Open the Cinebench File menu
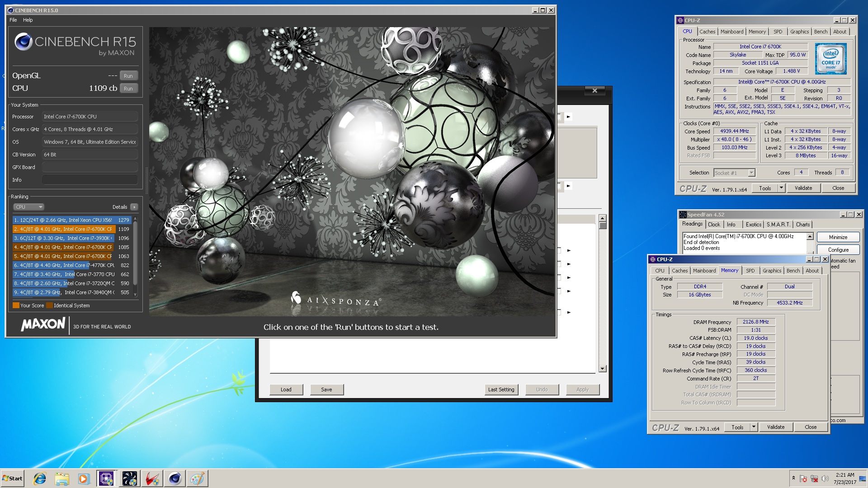The height and width of the screenshot is (488, 868). coord(13,20)
